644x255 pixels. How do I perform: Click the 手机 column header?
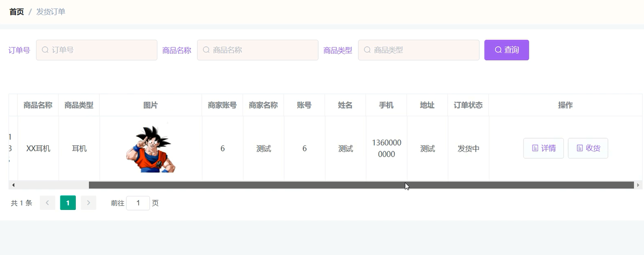click(x=386, y=105)
